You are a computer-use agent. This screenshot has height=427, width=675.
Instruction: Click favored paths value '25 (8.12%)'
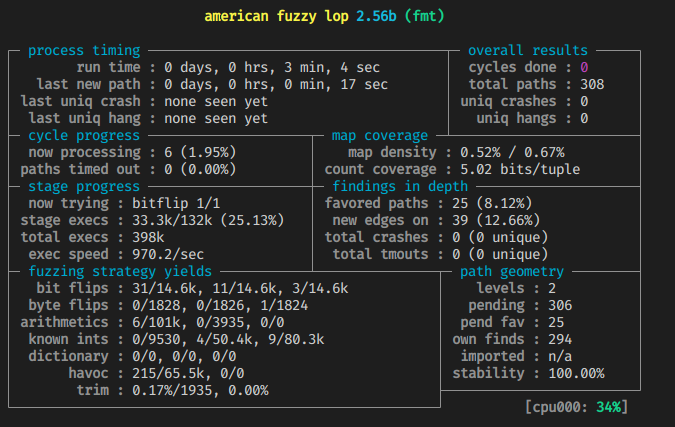(x=492, y=203)
